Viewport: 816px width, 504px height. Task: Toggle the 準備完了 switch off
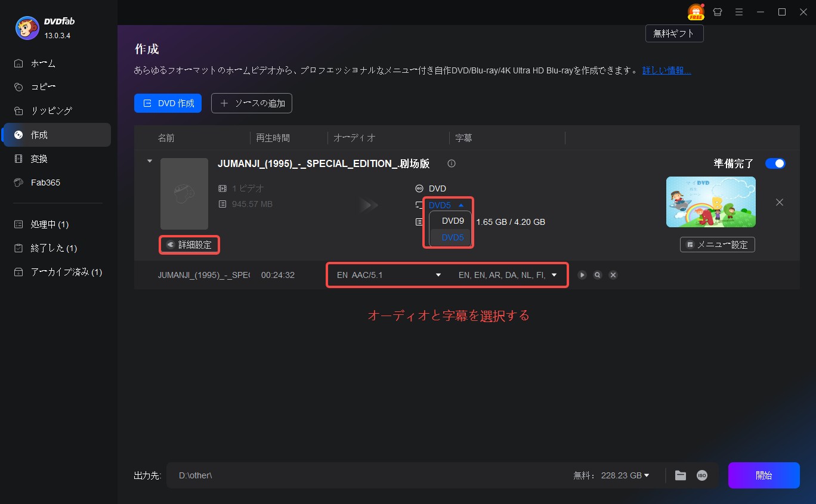coord(775,163)
